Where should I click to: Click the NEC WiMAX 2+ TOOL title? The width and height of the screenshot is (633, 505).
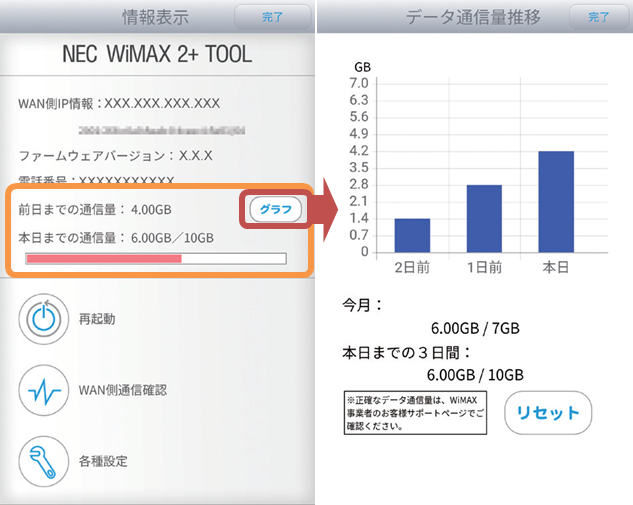[x=157, y=54]
